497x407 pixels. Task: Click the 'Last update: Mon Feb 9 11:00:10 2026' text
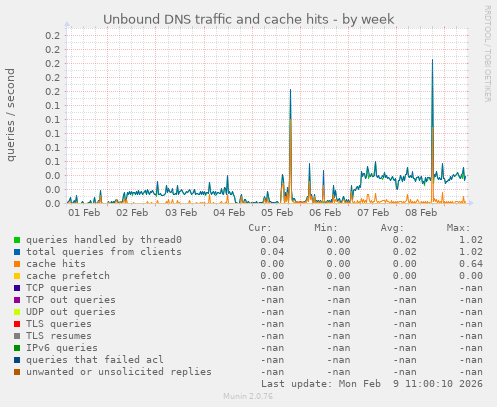pyautogui.click(x=372, y=384)
